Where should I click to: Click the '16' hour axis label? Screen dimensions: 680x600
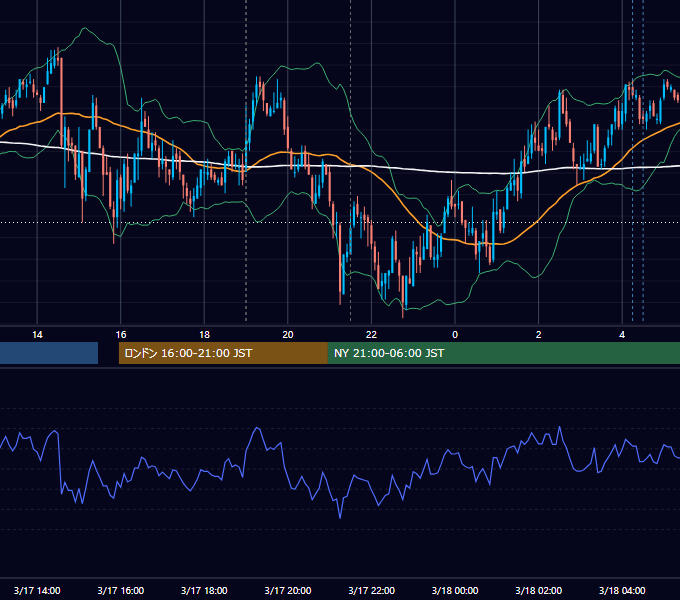coord(121,335)
